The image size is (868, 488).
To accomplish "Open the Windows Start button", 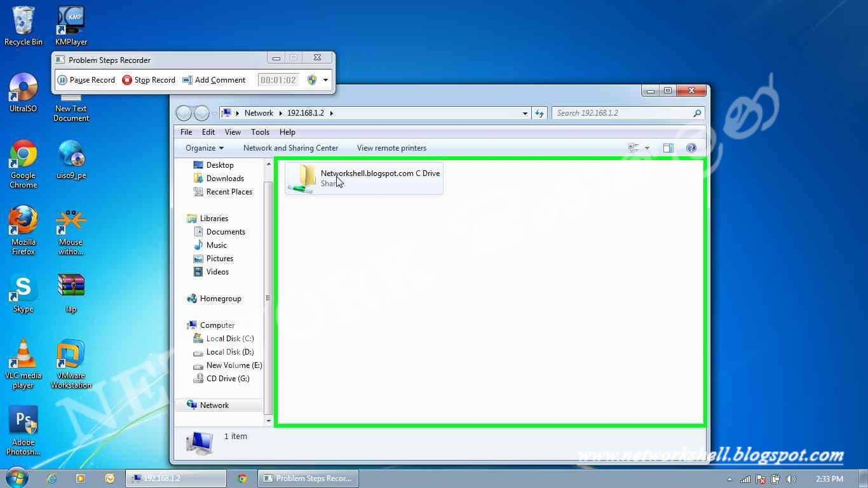I will (17, 478).
